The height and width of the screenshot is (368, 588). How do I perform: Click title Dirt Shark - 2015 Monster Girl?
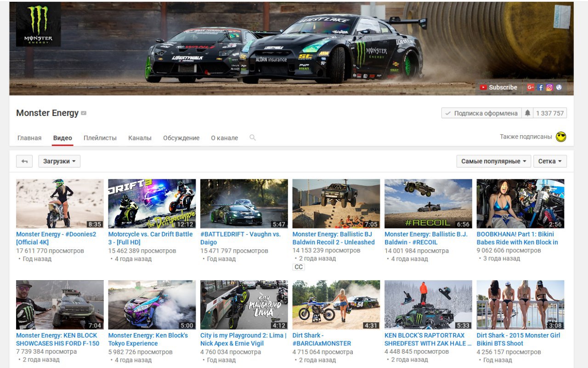tap(519, 339)
